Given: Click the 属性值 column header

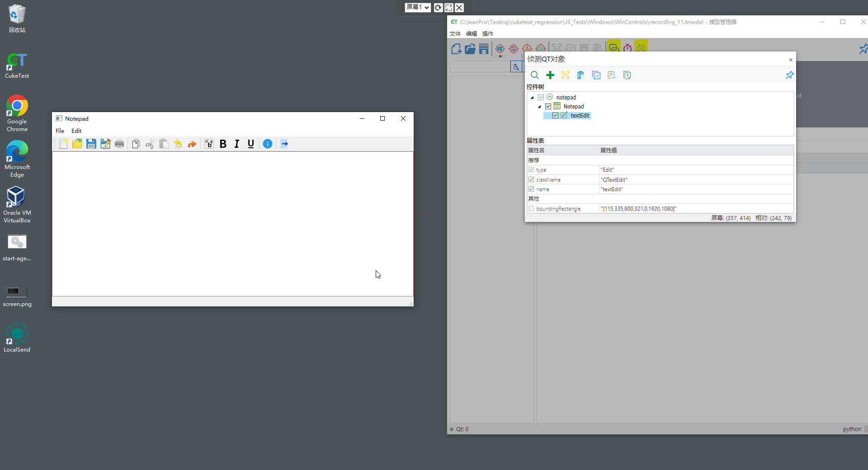Looking at the screenshot, I should pyautogui.click(x=609, y=150).
